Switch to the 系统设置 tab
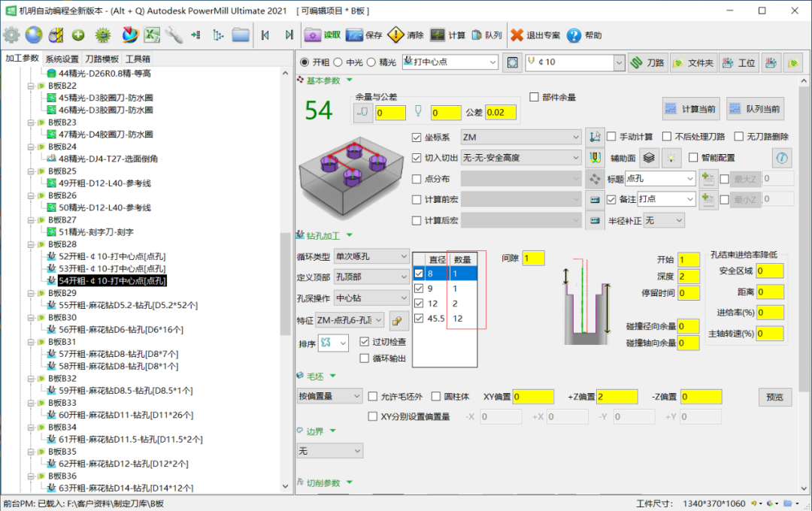Image resolution: width=812 pixels, height=511 pixels. click(62, 59)
